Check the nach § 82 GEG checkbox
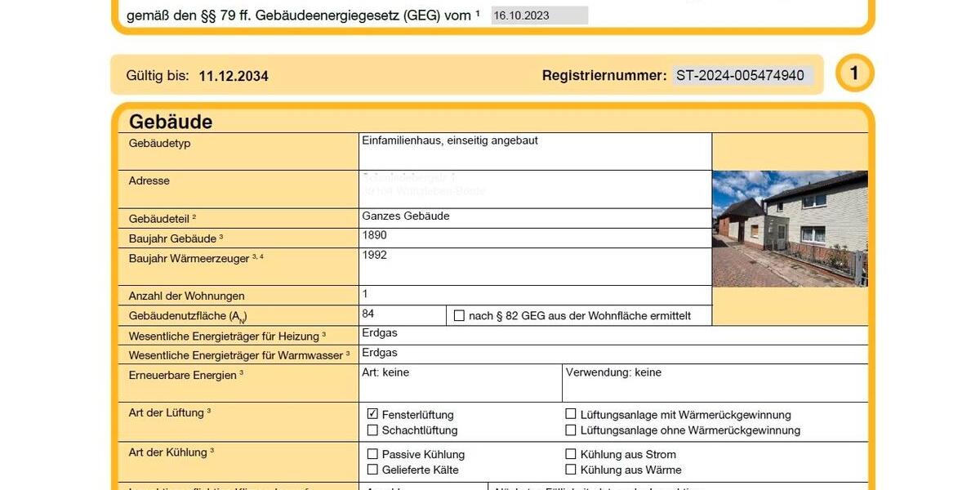Viewport: 980px width, 490px height. pyautogui.click(x=459, y=315)
